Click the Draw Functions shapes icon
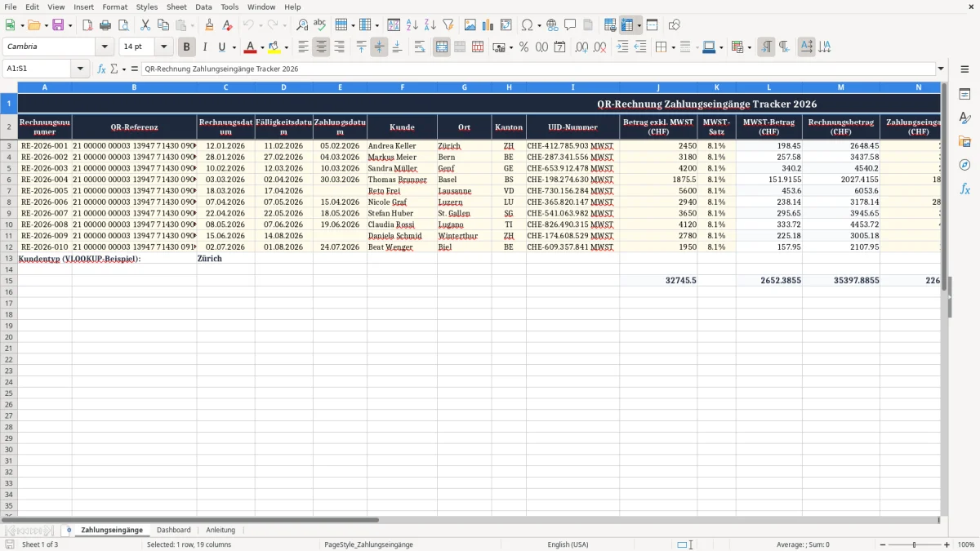This screenshot has width=980, height=551. pos(674,25)
